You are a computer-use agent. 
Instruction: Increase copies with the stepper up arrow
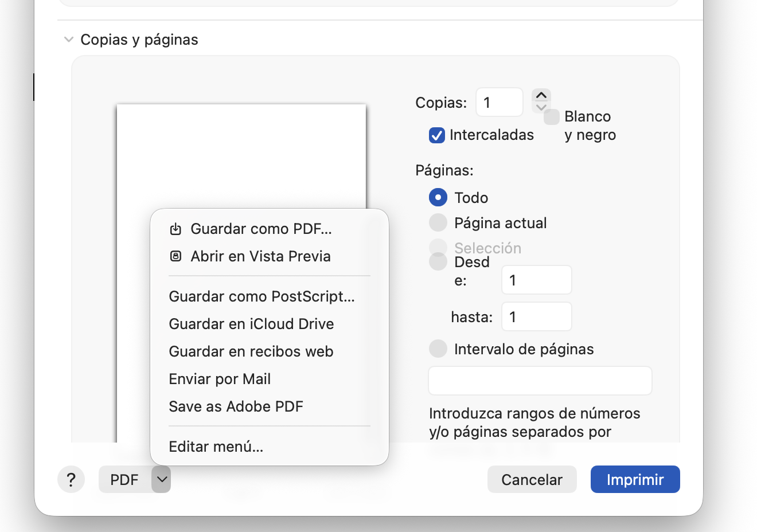coord(541,95)
